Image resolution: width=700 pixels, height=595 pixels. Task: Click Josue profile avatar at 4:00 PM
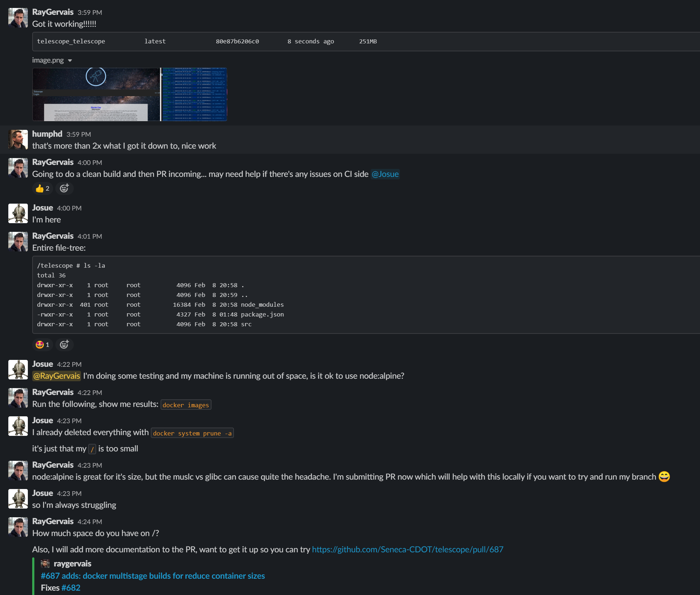(x=18, y=213)
